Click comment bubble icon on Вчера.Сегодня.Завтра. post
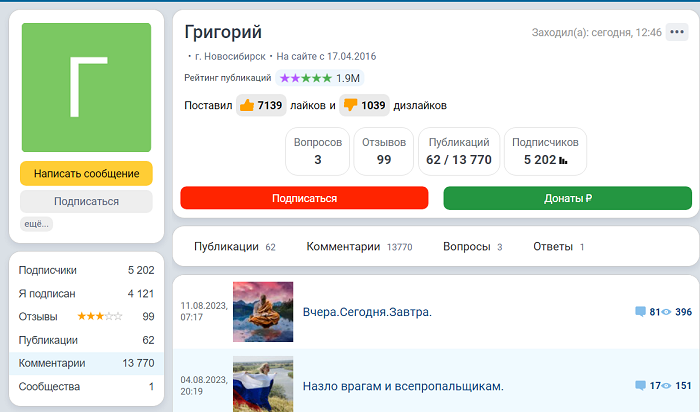Image resolution: width=700 pixels, height=412 pixels. pyautogui.click(x=640, y=312)
